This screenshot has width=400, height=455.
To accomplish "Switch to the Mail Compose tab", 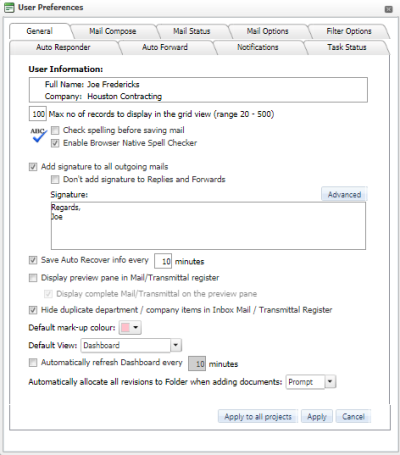I will point(113,31).
